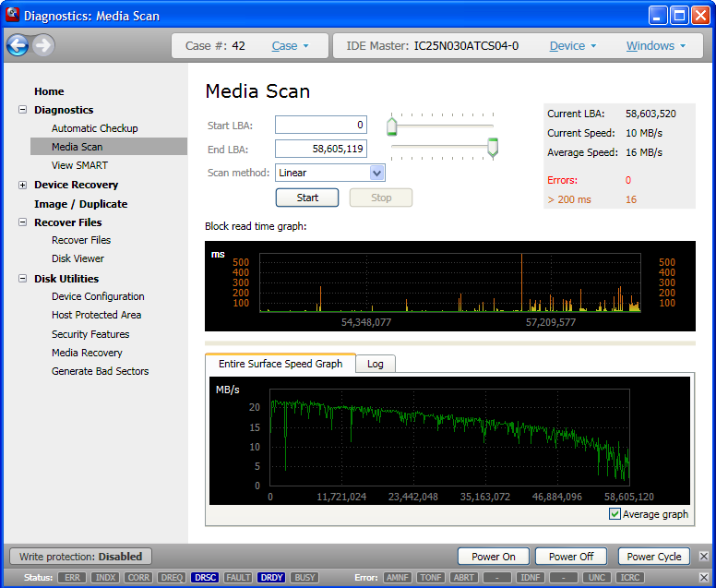Open the Device menu
The width and height of the screenshot is (716, 588).
pyautogui.click(x=573, y=46)
